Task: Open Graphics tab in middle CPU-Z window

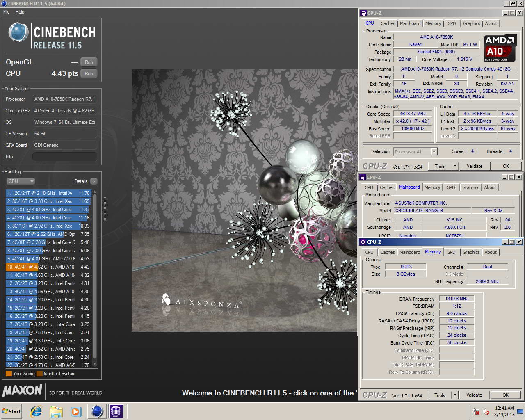Action: 470,187
